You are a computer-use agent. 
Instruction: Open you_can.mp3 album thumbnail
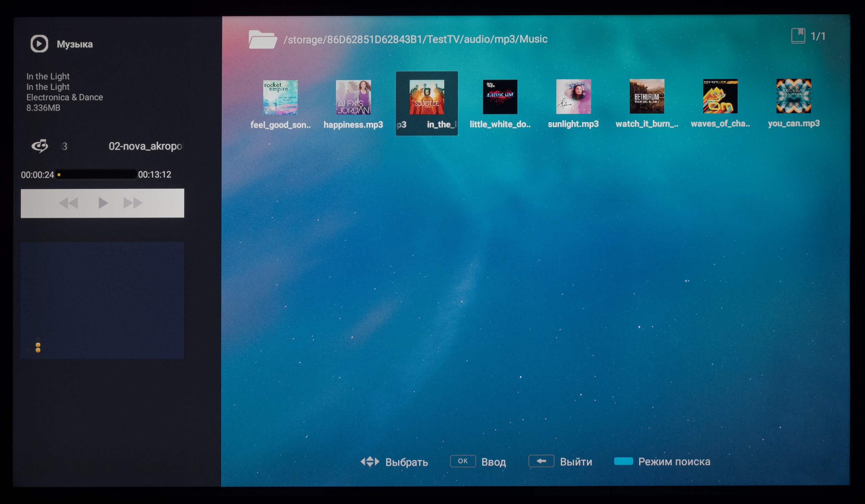point(793,96)
